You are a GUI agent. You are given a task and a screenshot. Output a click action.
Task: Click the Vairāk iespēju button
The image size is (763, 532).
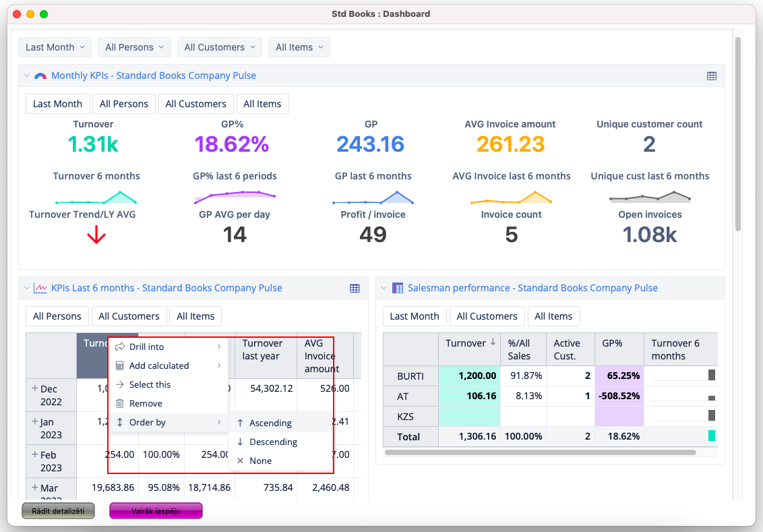tap(156, 511)
